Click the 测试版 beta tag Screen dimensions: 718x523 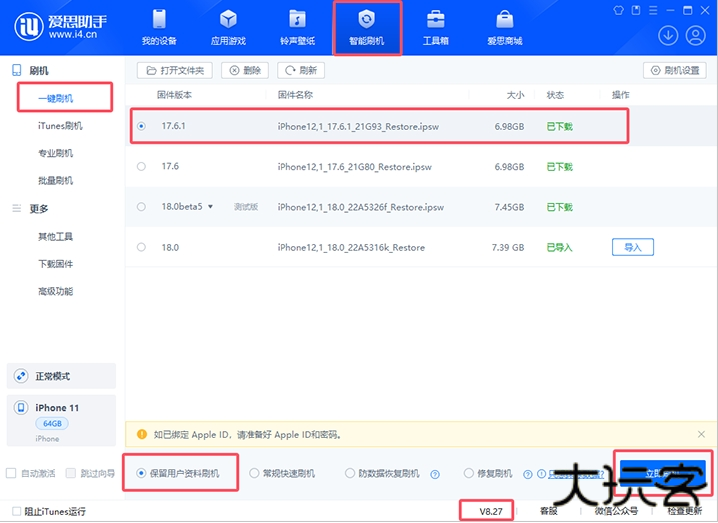246,207
